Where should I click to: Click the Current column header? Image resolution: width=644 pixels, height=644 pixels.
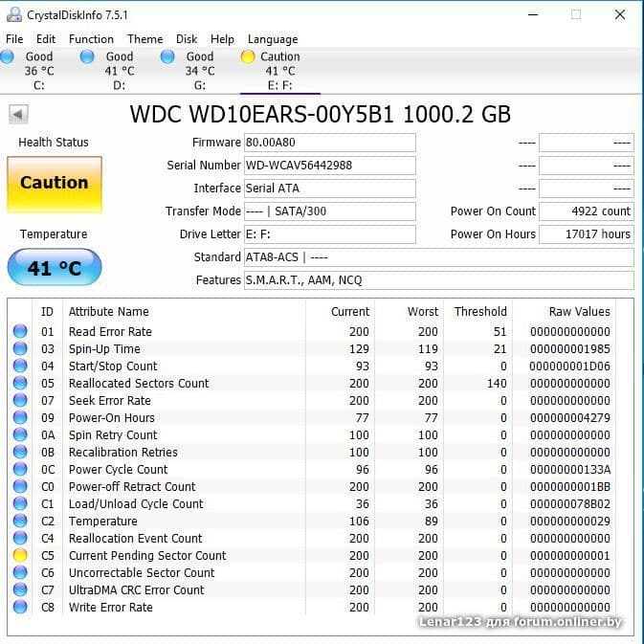[350, 312]
